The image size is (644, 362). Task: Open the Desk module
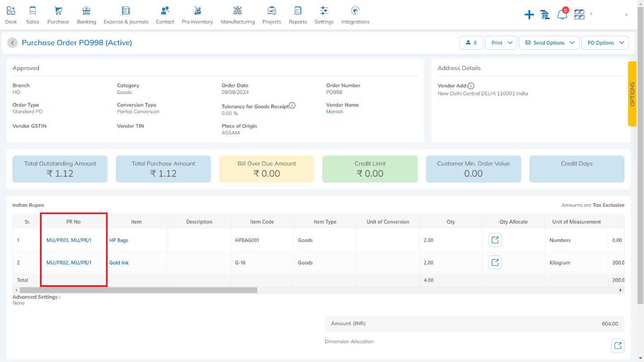11,15
